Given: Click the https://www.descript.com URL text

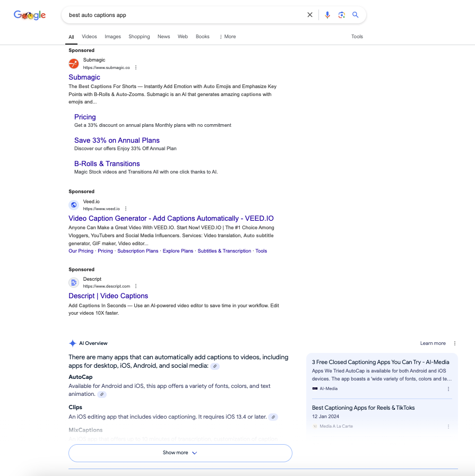Looking at the screenshot, I should (x=107, y=286).
